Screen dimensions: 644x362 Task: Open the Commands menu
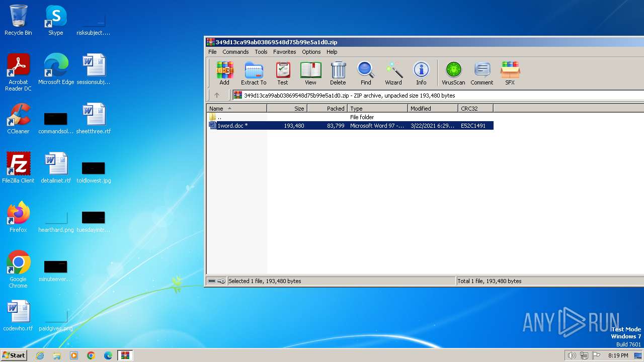(235, 52)
